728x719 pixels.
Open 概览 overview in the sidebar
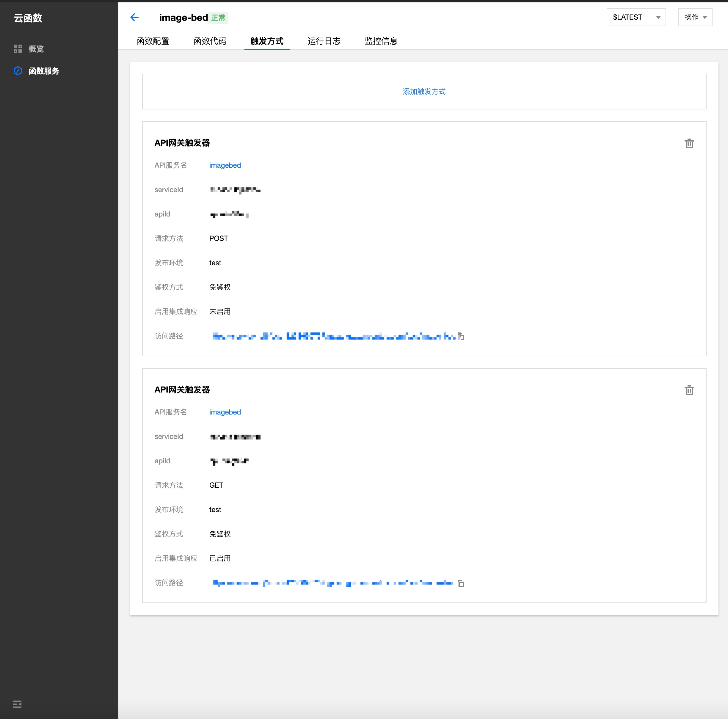click(36, 49)
